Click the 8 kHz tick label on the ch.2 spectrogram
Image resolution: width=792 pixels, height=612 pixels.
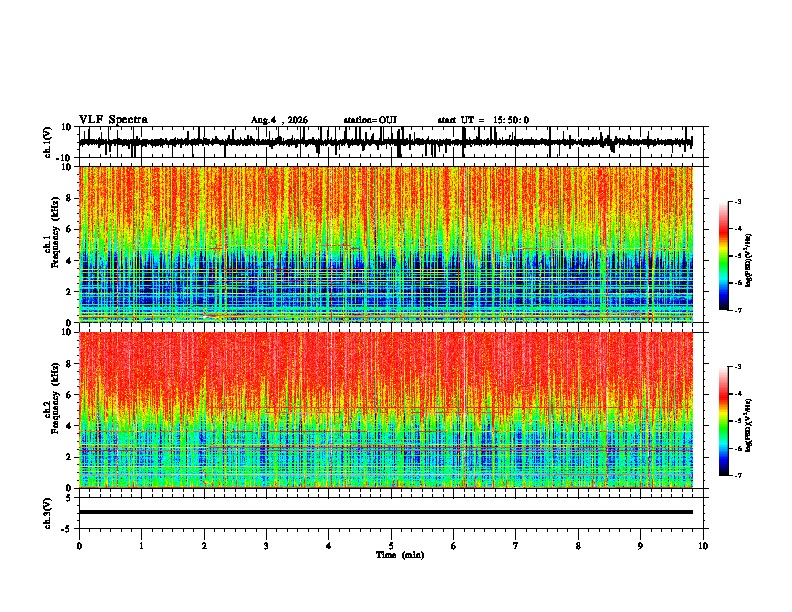pyautogui.click(x=69, y=364)
